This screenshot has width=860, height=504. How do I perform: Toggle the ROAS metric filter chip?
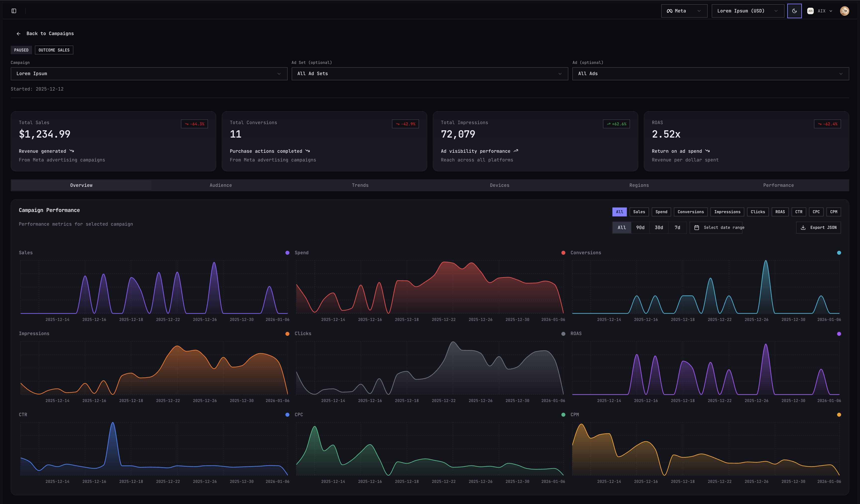780,211
